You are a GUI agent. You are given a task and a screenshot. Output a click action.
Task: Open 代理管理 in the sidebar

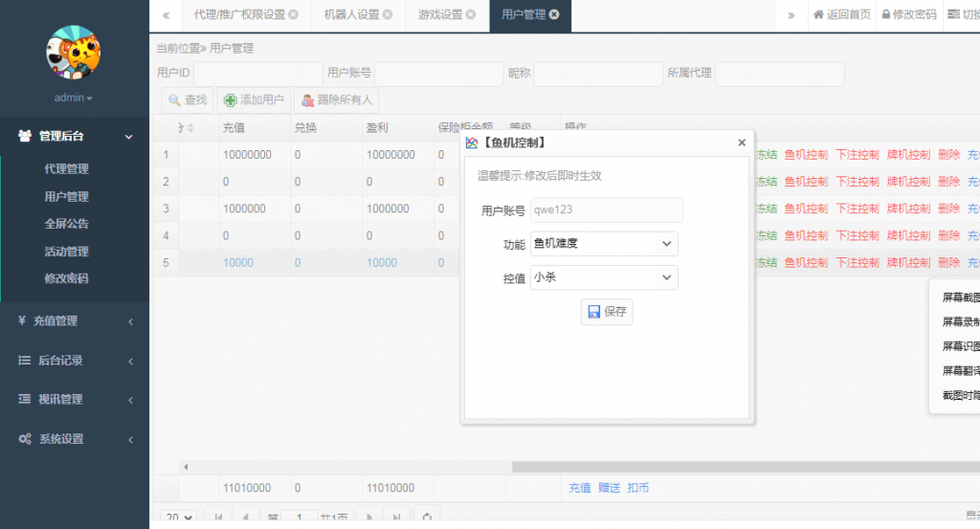pos(66,169)
